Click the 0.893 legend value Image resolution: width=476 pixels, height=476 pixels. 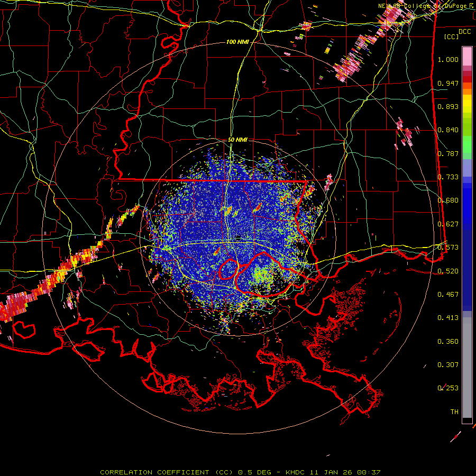[448, 106]
